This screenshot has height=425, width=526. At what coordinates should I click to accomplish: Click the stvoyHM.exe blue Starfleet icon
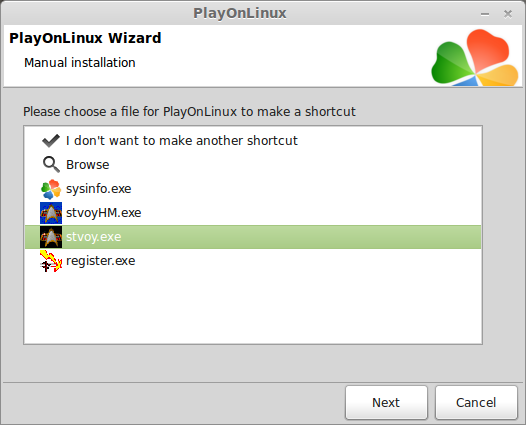51,213
